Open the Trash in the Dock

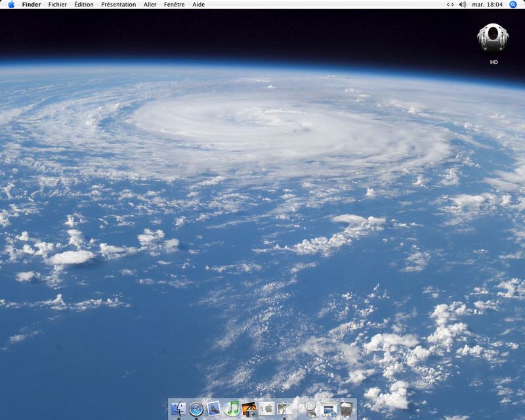346,409
